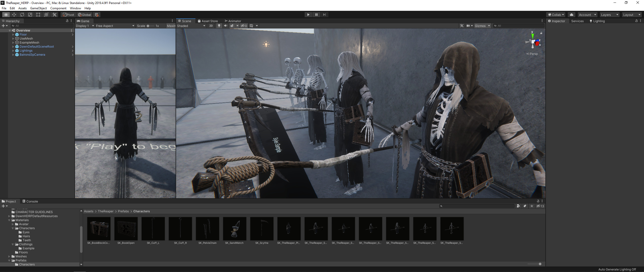Expand the Meshes folder
Screen dimensions: 644x272
[9, 256]
